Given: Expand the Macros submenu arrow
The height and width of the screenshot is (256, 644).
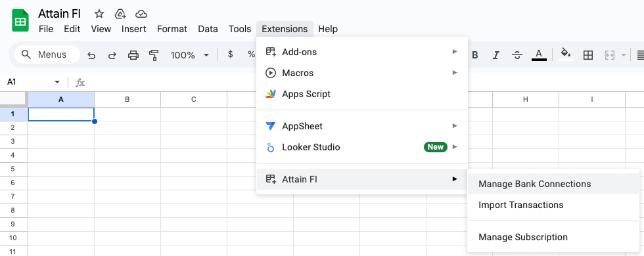Looking at the screenshot, I should pos(455,73).
